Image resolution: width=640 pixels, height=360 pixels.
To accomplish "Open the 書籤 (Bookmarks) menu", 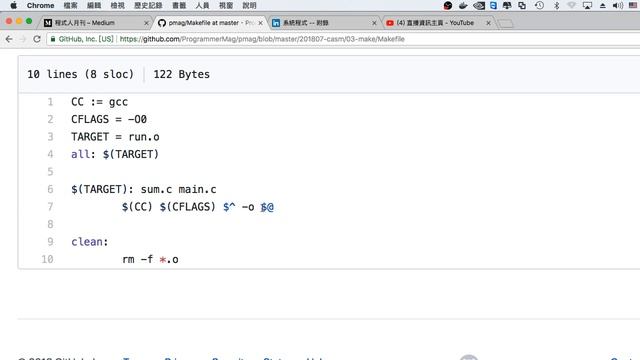I will pos(179,5).
